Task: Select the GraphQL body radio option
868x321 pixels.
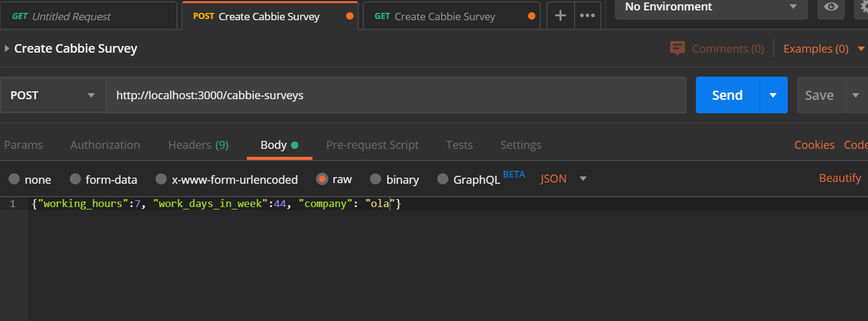Action: coord(443,179)
